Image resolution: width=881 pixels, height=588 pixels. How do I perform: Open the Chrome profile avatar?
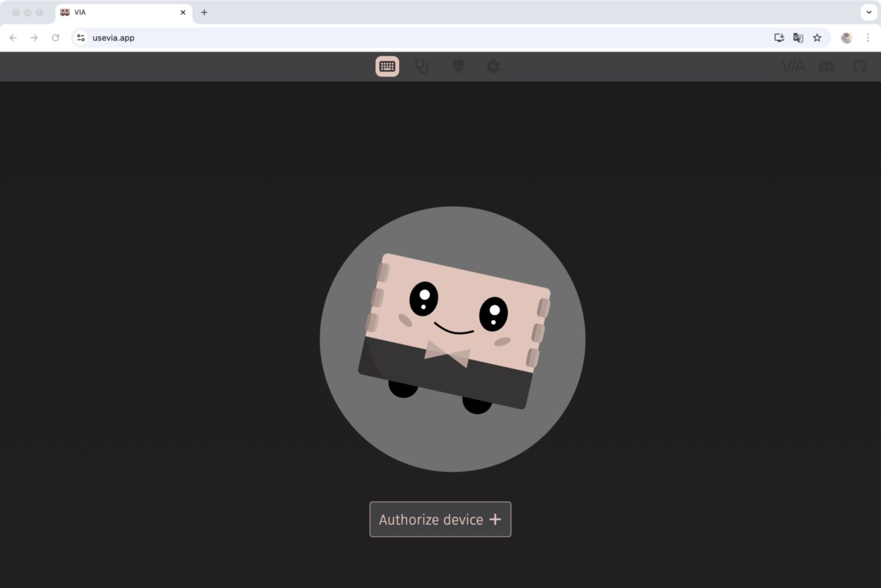[846, 37]
